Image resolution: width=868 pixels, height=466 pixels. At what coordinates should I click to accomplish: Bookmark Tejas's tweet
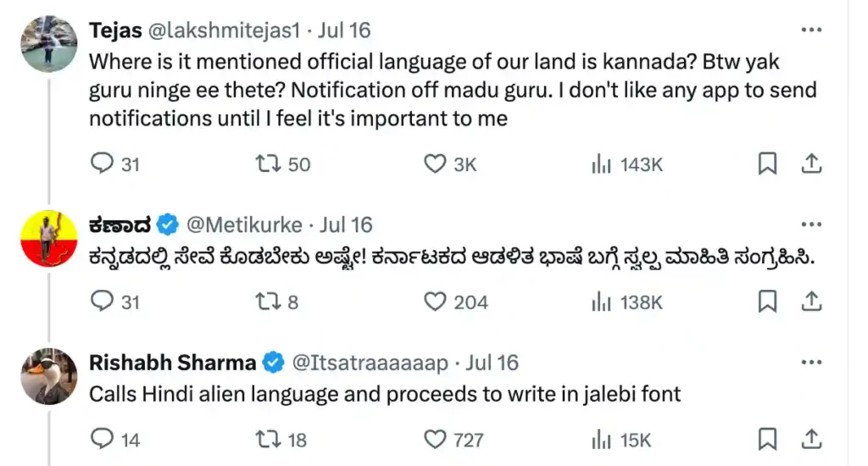tap(767, 164)
